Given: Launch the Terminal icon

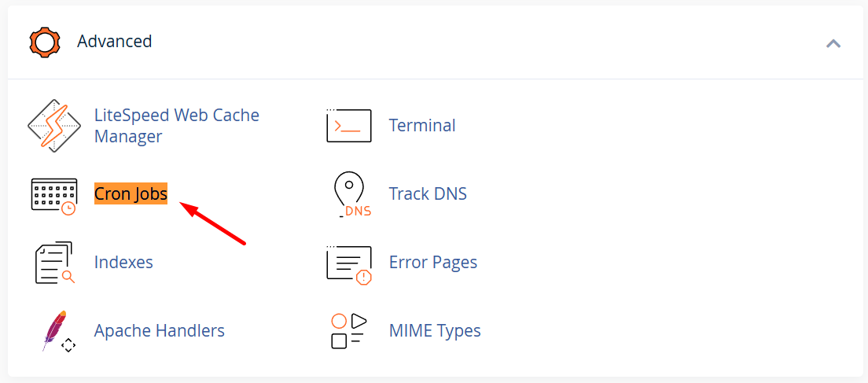Looking at the screenshot, I should coord(348,125).
